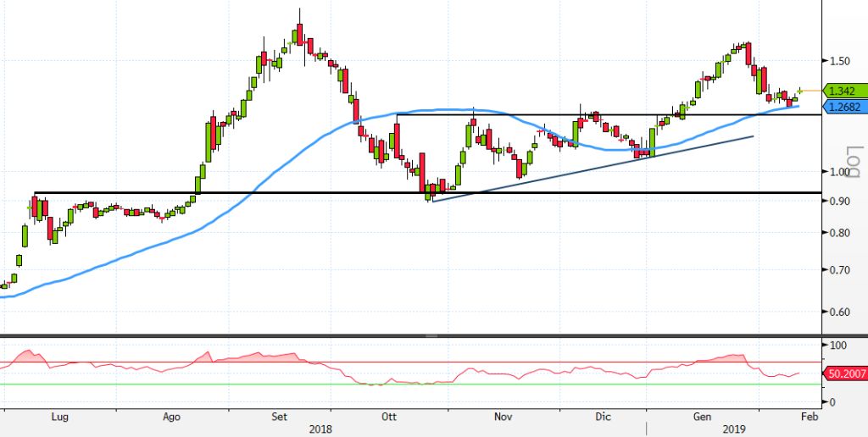The width and height of the screenshot is (868, 437).
Task: Click the red RSI overbought threshold line
Action: pyautogui.click(x=254, y=362)
